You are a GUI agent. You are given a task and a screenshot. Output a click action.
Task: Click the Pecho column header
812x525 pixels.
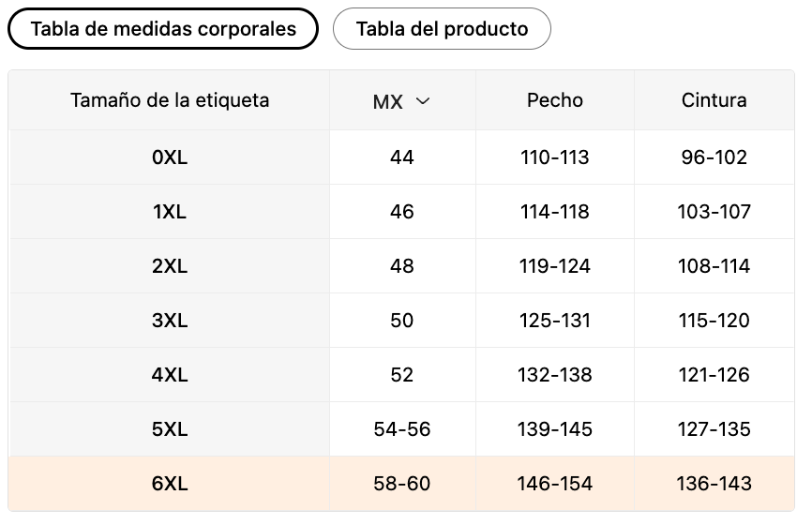coord(555,100)
